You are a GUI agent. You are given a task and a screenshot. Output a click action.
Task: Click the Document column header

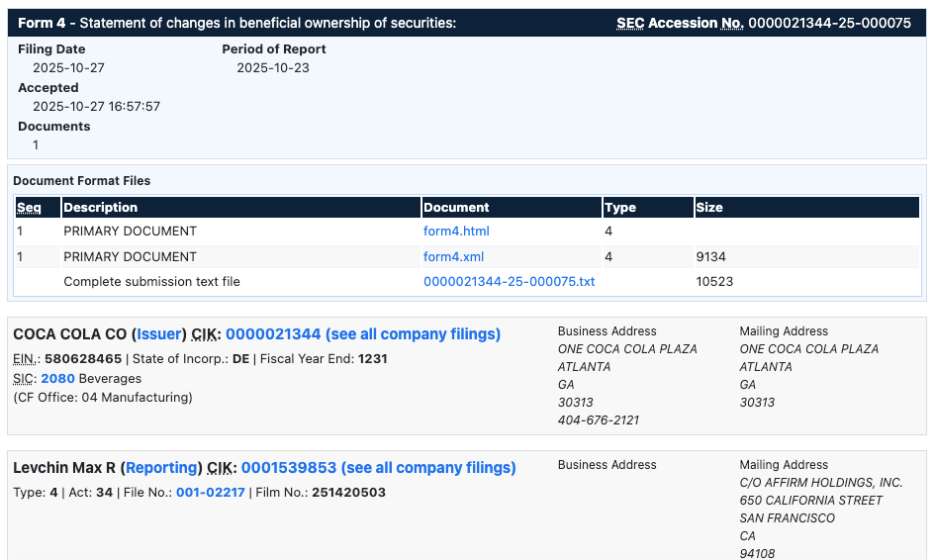(456, 208)
